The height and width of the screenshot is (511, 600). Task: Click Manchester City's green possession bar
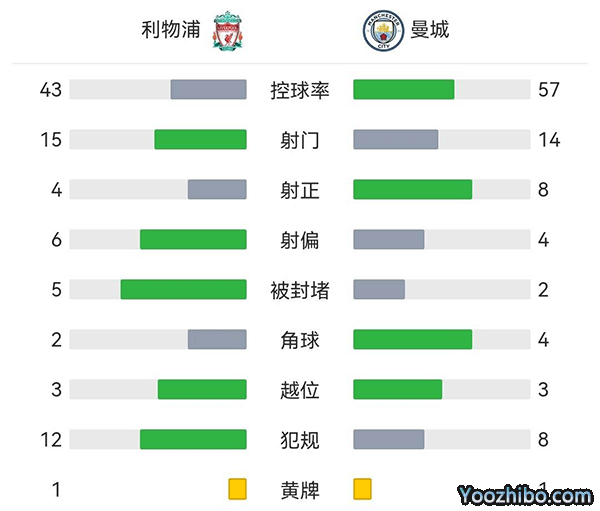point(404,90)
